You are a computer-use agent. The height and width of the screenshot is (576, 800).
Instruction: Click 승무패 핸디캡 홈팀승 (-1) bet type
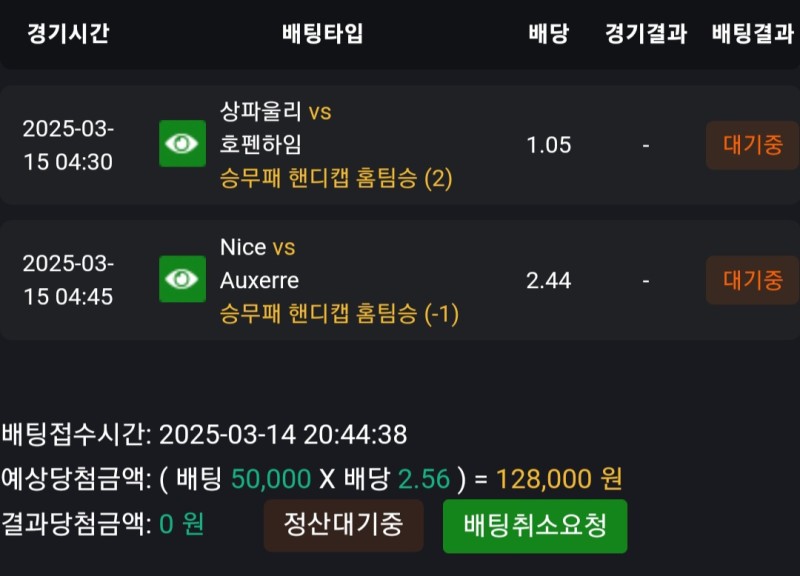339,314
